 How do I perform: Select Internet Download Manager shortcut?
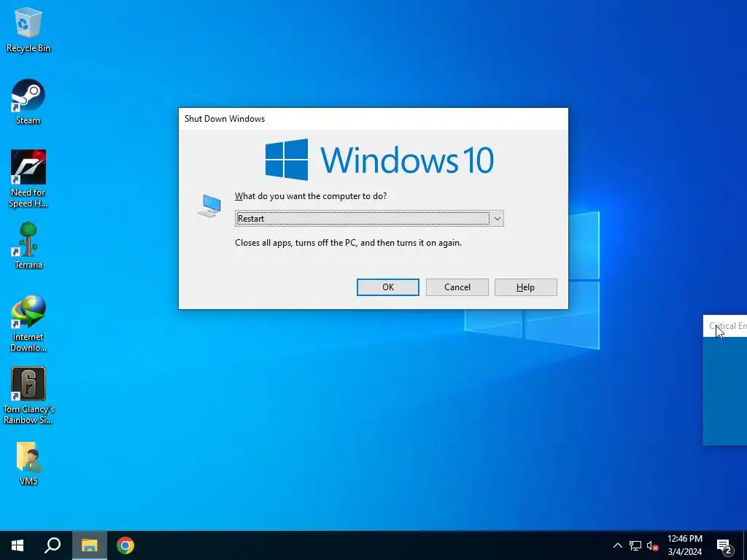coord(28,323)
